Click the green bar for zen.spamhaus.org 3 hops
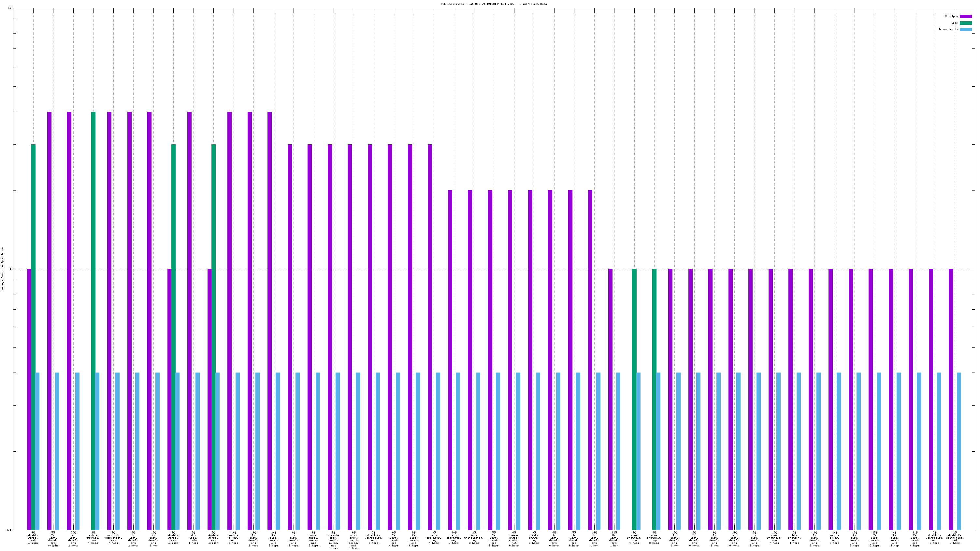Image resolution: width=980 pixels, height=551 pixels. (654, 399)
